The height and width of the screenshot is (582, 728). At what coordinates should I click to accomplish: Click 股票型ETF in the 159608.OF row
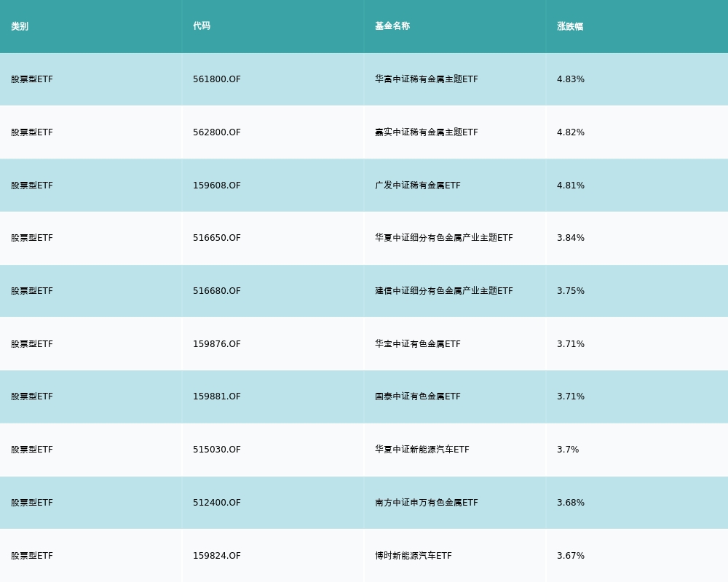pos(32,186)
